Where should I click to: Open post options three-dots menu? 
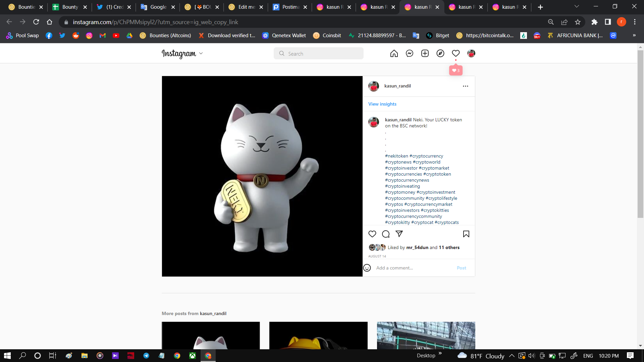coord(465,86)
